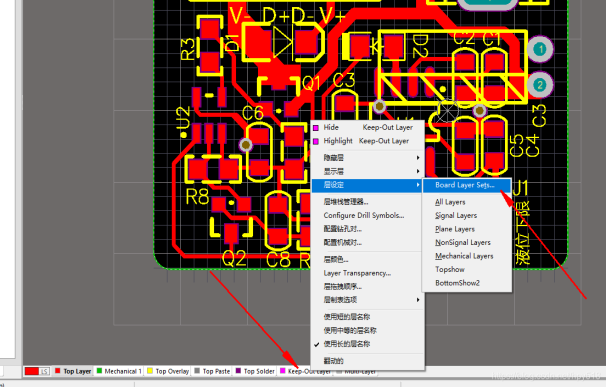Click the LS layer set button

coord(44,371)
